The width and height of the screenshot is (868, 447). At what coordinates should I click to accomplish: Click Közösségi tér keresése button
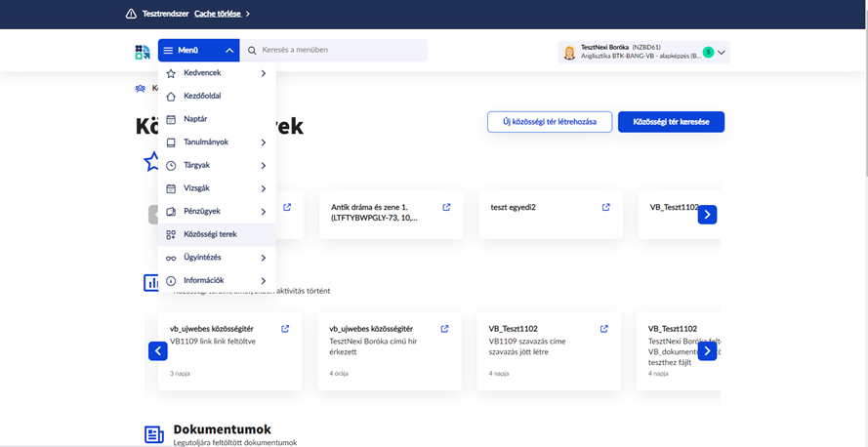(671, 122)
